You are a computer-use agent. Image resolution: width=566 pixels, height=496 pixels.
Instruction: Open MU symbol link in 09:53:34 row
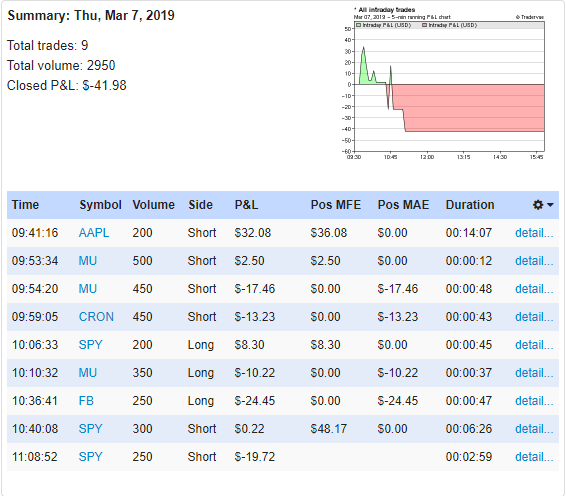pyautogui.click(x=88, y=261)
